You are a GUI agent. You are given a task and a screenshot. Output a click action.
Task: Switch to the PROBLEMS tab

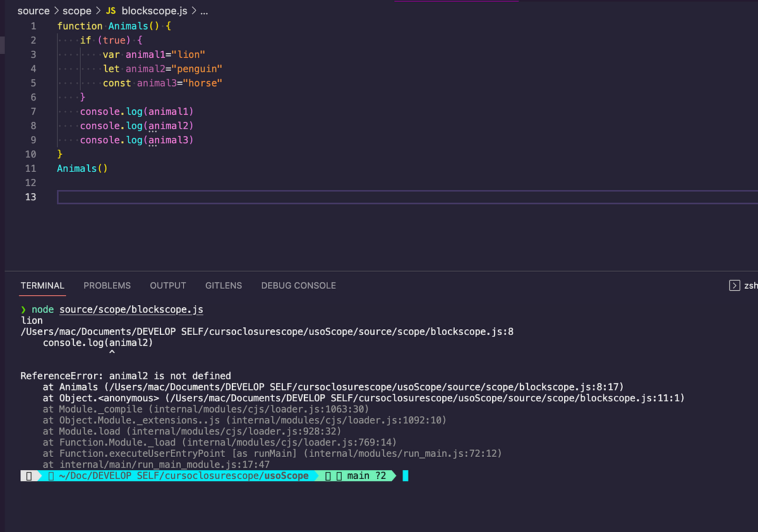pos(107,286)
